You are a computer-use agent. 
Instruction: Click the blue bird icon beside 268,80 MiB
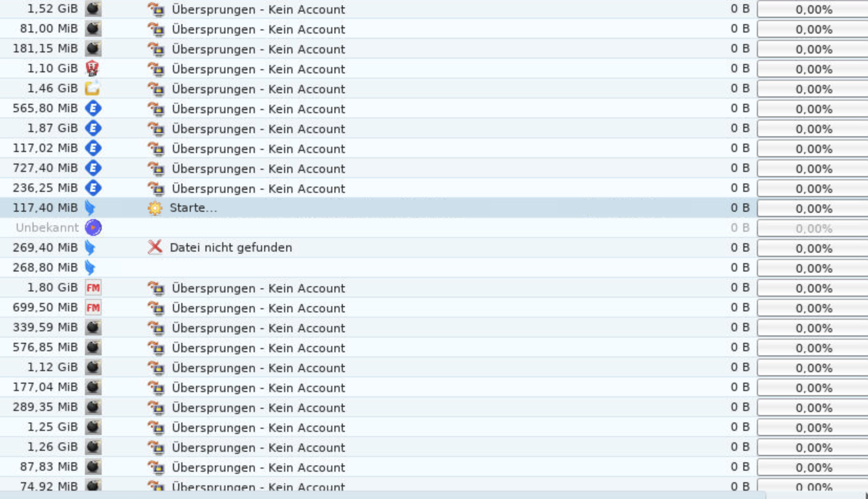point(91,268)
